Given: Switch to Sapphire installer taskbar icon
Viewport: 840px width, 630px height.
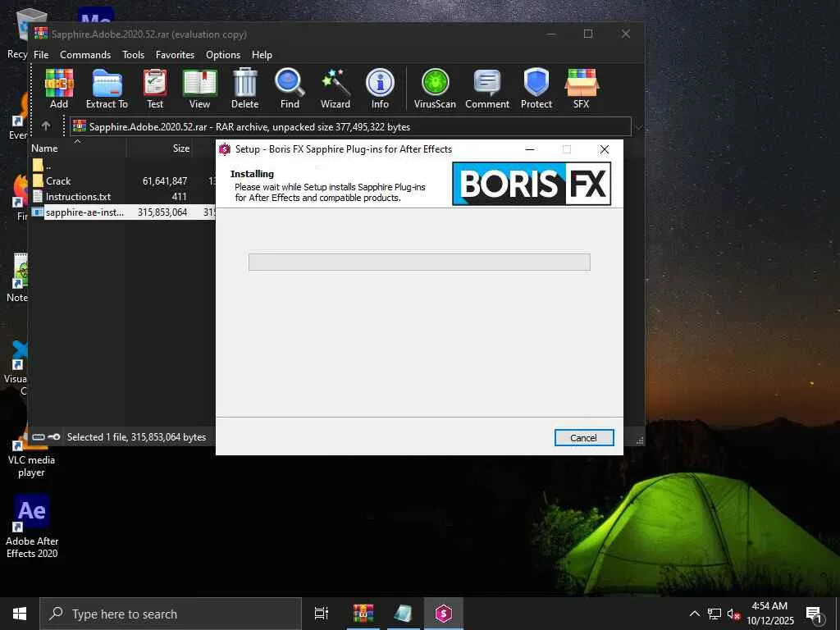Looking at the screenshot, I should pos(444,614).
